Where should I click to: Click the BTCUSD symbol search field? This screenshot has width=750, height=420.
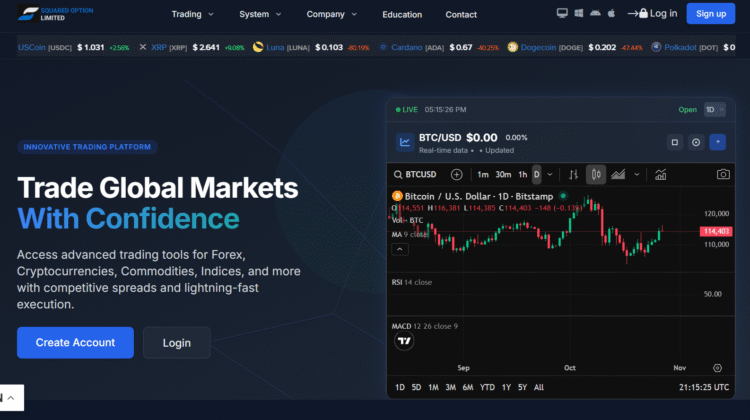click(416, 174)
